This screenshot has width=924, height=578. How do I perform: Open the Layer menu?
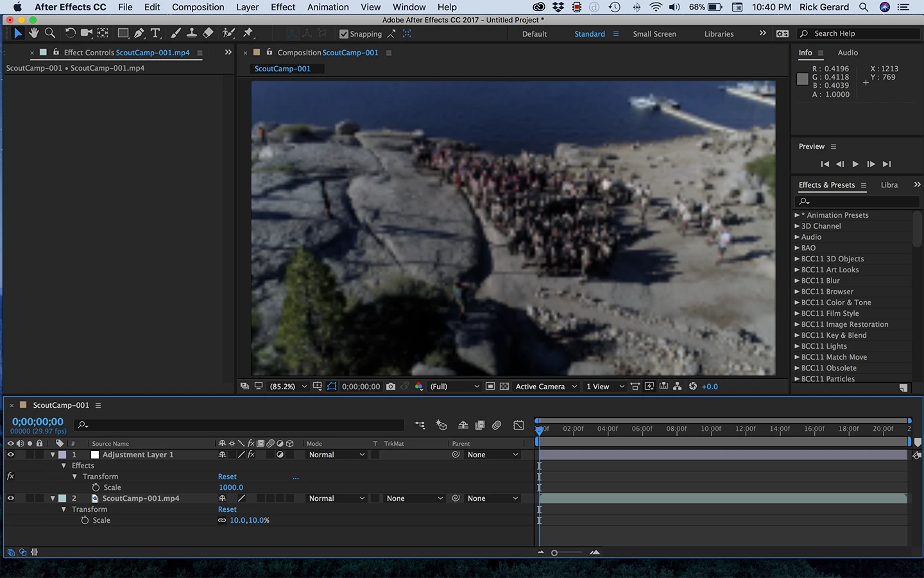point(247,7)
